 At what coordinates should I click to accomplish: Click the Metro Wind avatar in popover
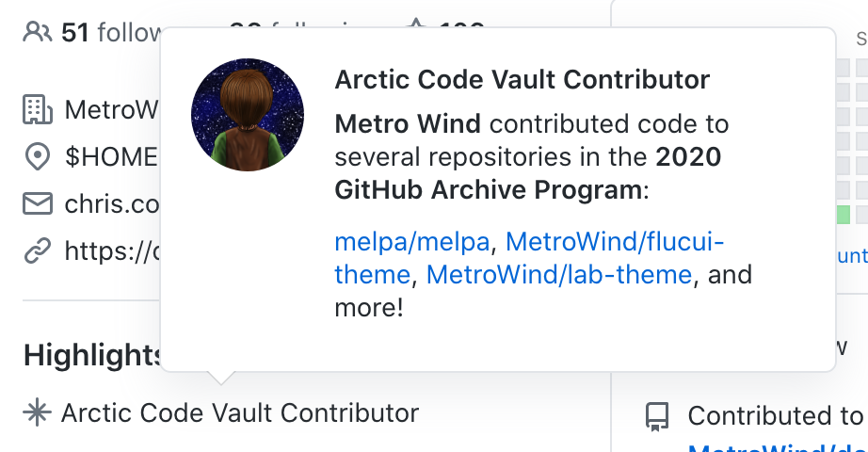(x=247, y=115)
